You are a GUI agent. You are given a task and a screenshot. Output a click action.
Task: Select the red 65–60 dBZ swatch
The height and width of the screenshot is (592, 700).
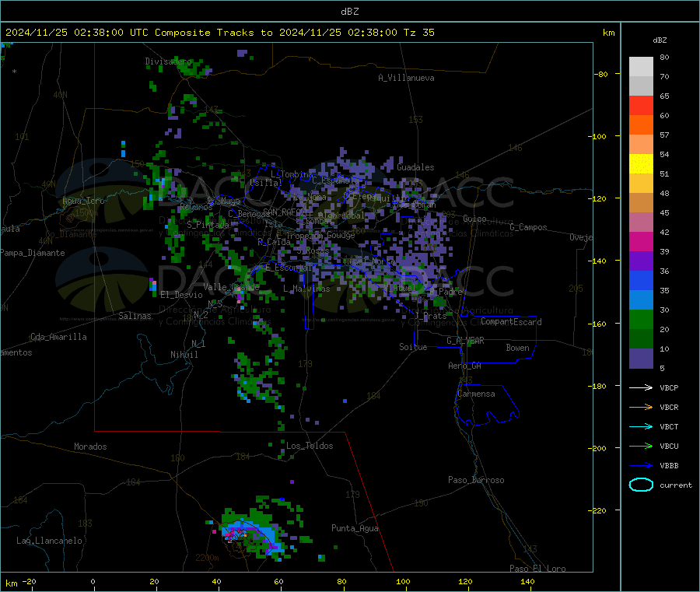point(641,105)
